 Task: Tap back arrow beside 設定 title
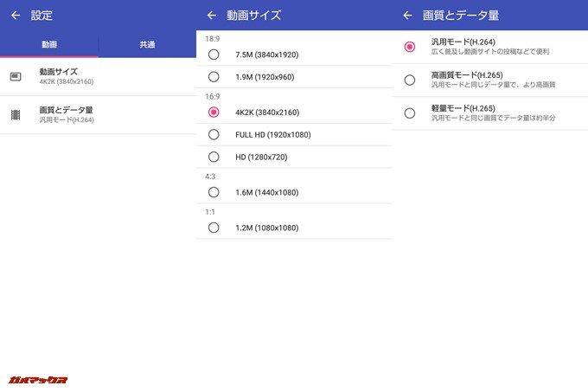pos(16,16)
